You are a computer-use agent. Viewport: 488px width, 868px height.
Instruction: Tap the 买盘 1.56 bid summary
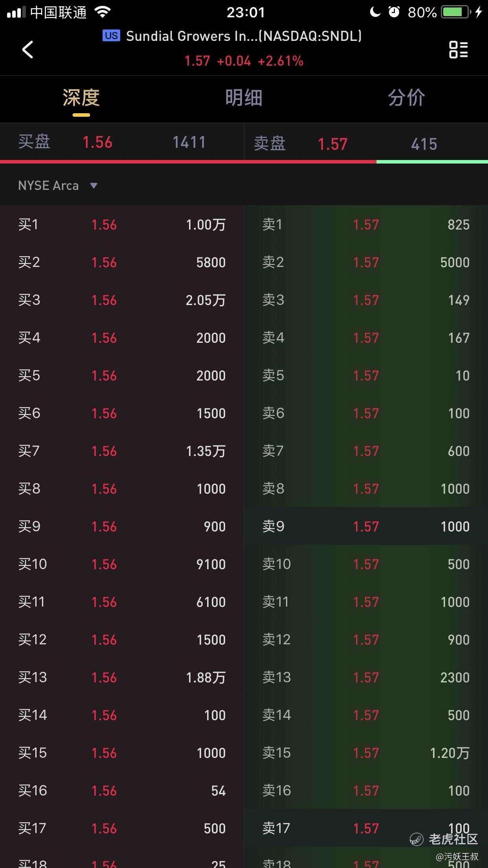(122, 142)
